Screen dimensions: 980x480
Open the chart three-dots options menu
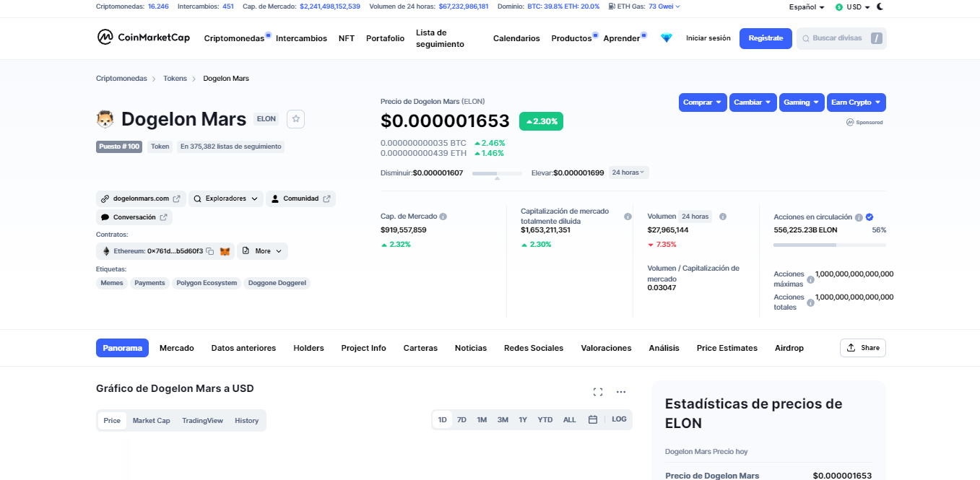click(620, 392)
